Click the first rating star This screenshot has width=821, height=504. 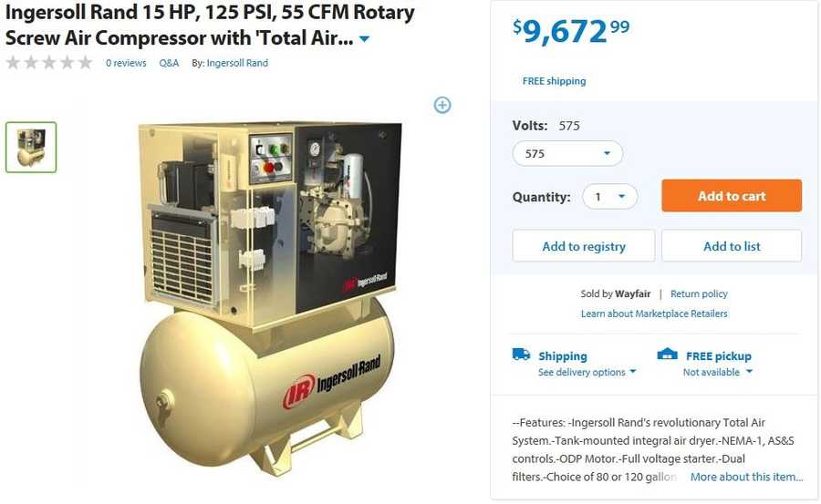tap(13, 63)
